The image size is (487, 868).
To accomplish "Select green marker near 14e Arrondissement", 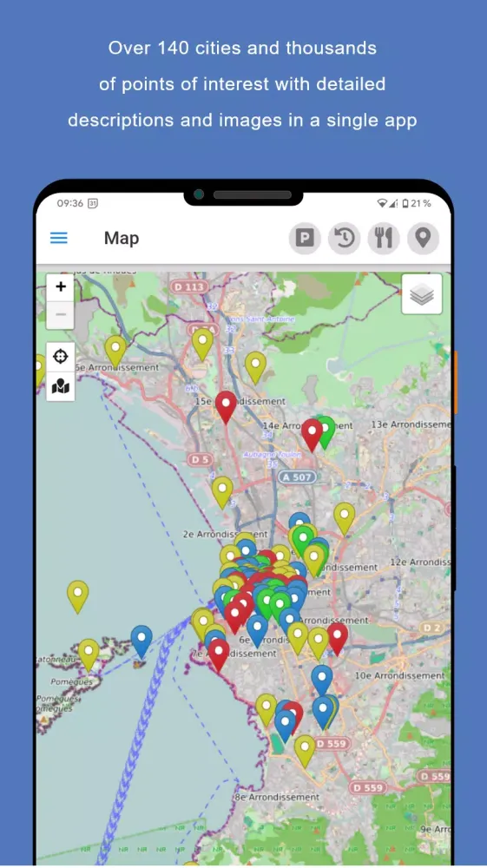I will (326, 431).
